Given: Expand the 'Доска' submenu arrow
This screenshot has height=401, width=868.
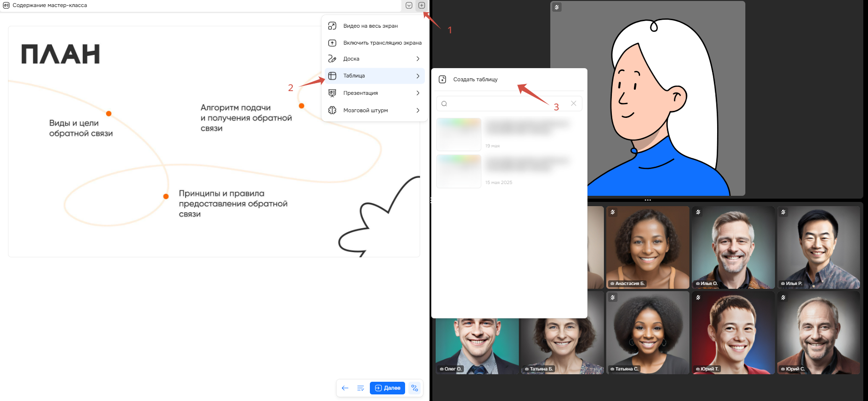Looking at the screenshot, I should 418,59.
